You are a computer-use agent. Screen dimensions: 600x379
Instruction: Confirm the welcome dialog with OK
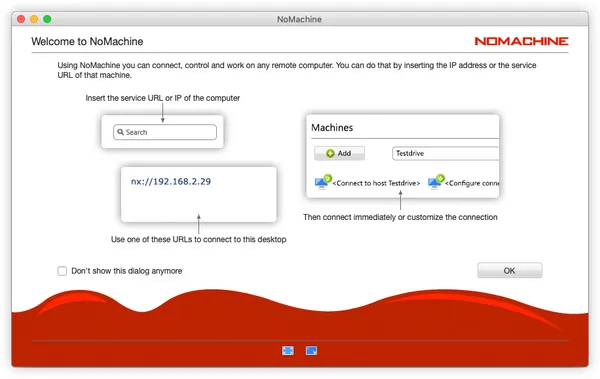tap(509, 270)
